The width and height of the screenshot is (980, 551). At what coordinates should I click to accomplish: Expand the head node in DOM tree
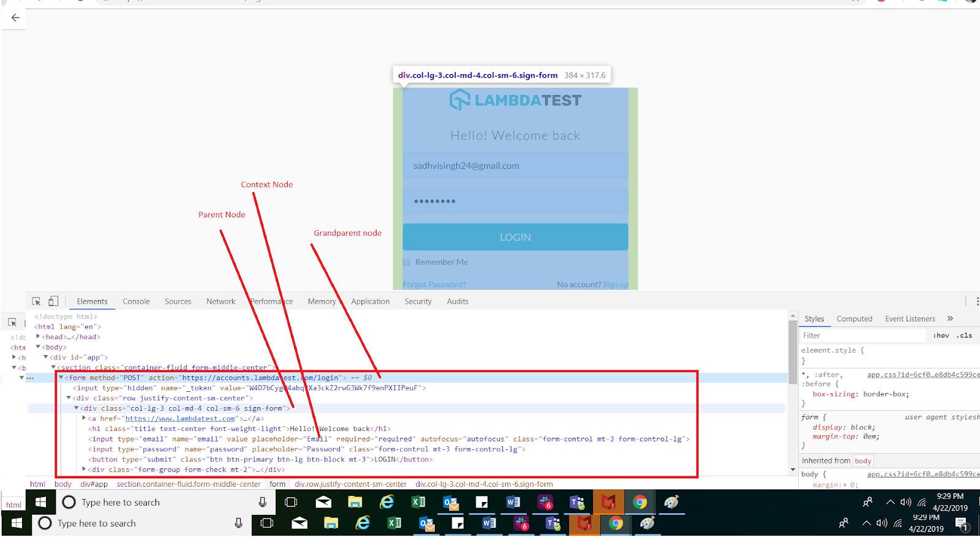click(38, 337)
